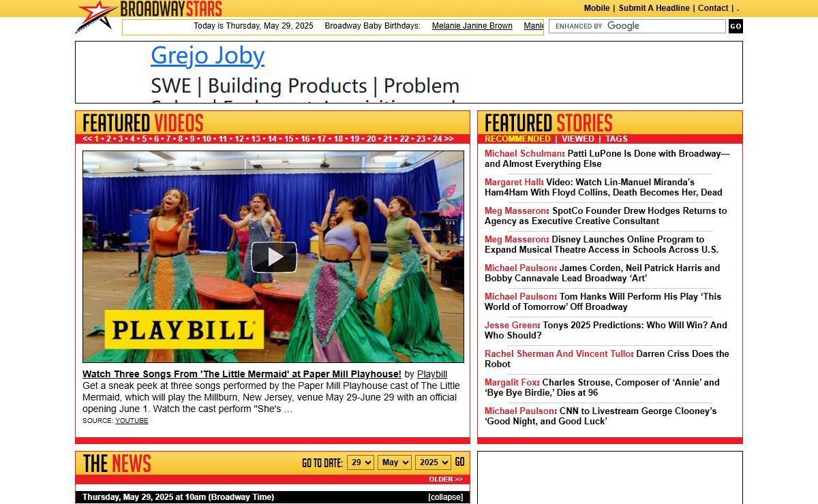Screen dimensions: 818x504
Task: Switch to the TAGS stories tab
Action: [617, 139]
